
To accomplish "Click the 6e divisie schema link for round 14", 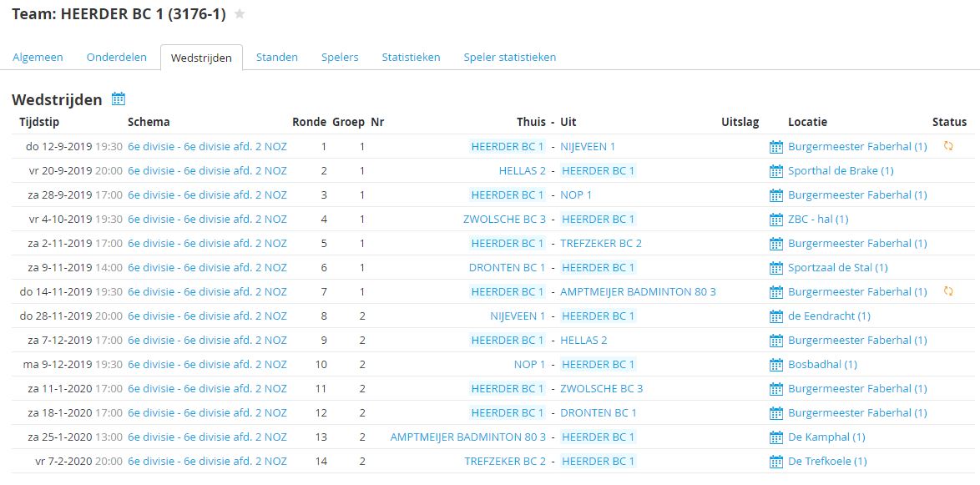I will [207, 462].
